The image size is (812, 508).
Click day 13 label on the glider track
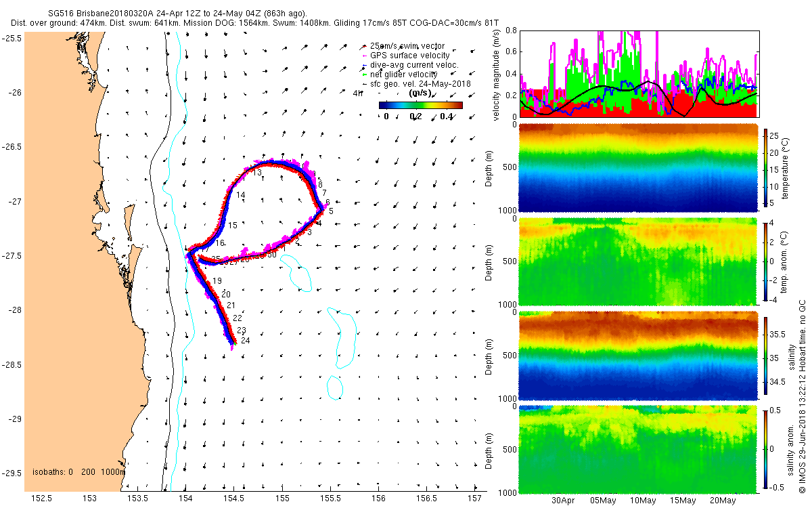coord(257,173)
